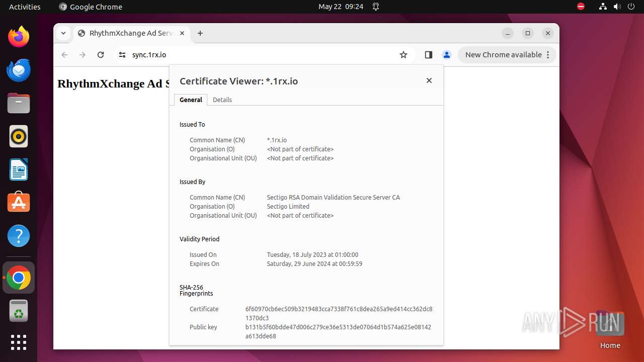This screenshot has height=362, width=644.
Task: View site information icon in address bar
Action: [x=122, y=55]
